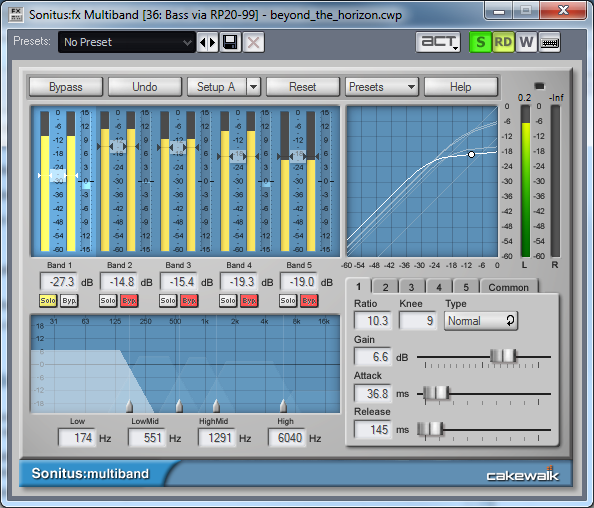This screenshot has height=508, width=594.
Task: Toggle the W automation write button
Action: 526,42
